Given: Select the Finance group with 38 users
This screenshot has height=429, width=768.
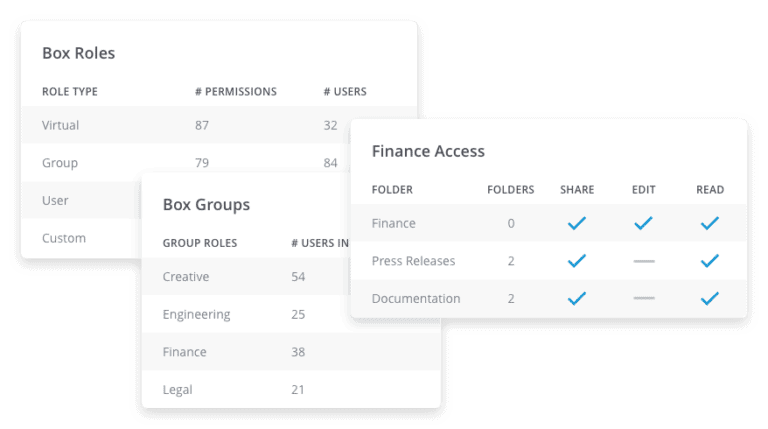Looking at the screenshot, I should coord(291,352).
